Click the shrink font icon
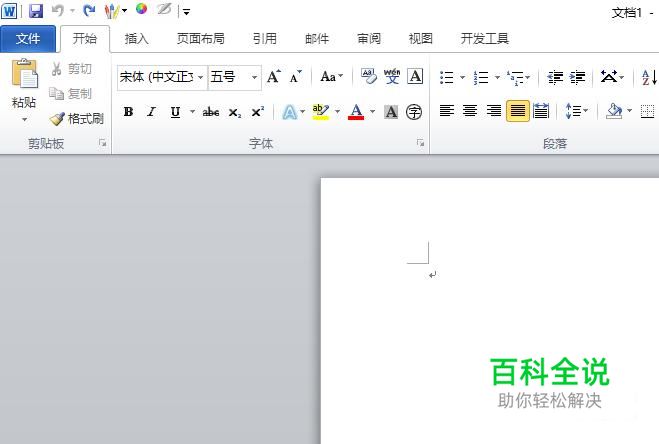This screenshot has width=659, height=444. (x=295, y=77)
